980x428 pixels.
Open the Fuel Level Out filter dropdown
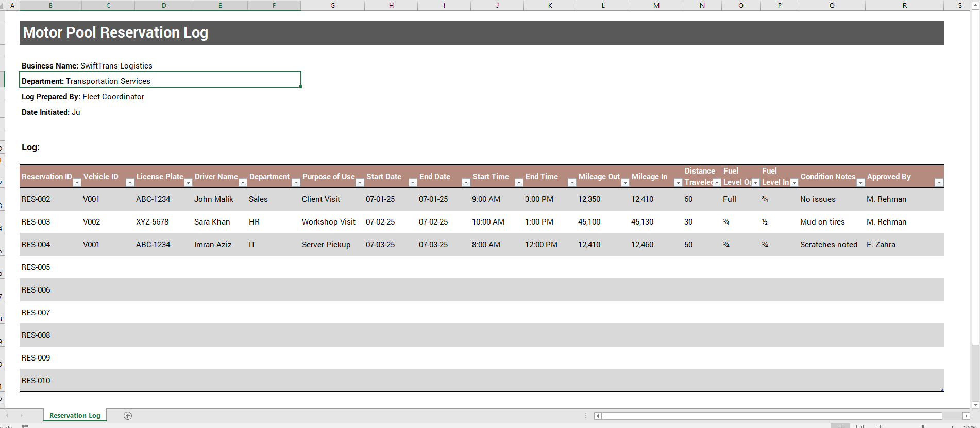755,183
